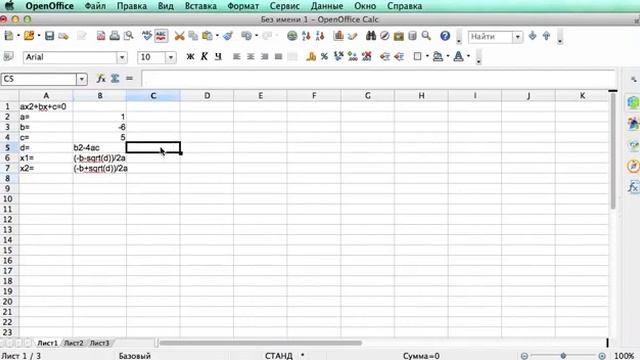Open the Apple menu
This screenshot has height=360, width=640.
9,6
